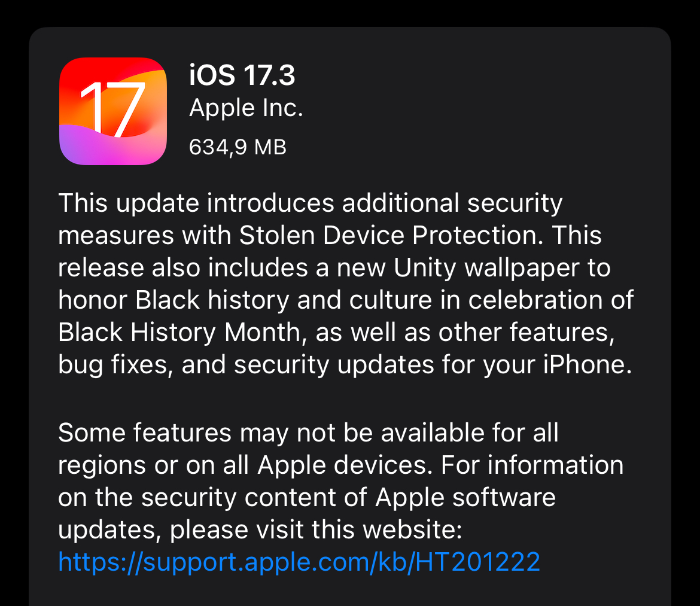Tap the phrase Unity wallpaper

click(x=486, y=268)
